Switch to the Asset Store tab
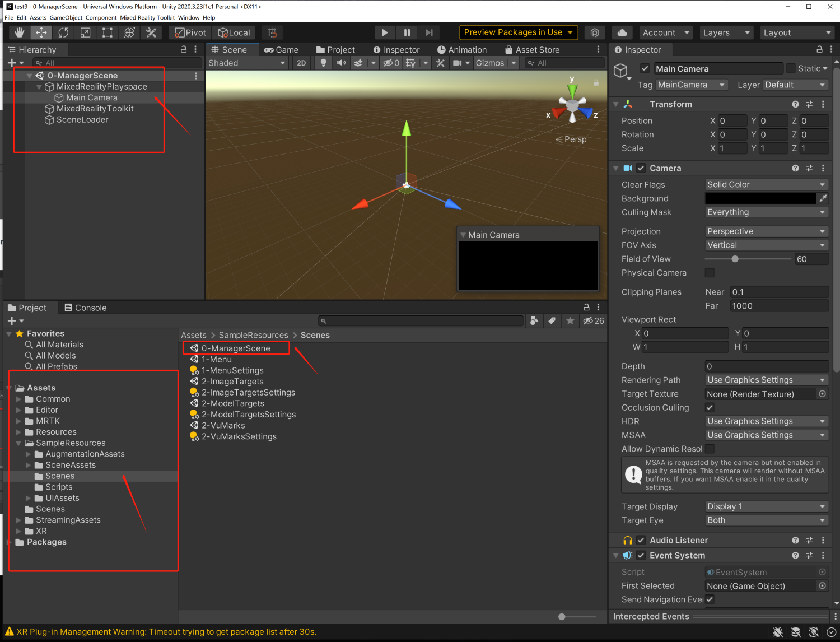Viewport: 840px width, 642px height. (532, 50)
